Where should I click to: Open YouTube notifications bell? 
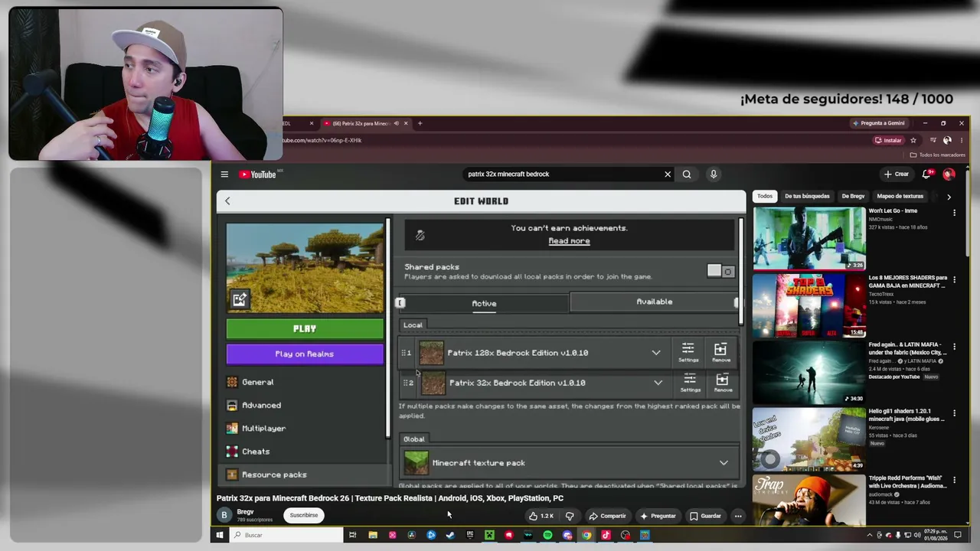click(x=928, y=174)
